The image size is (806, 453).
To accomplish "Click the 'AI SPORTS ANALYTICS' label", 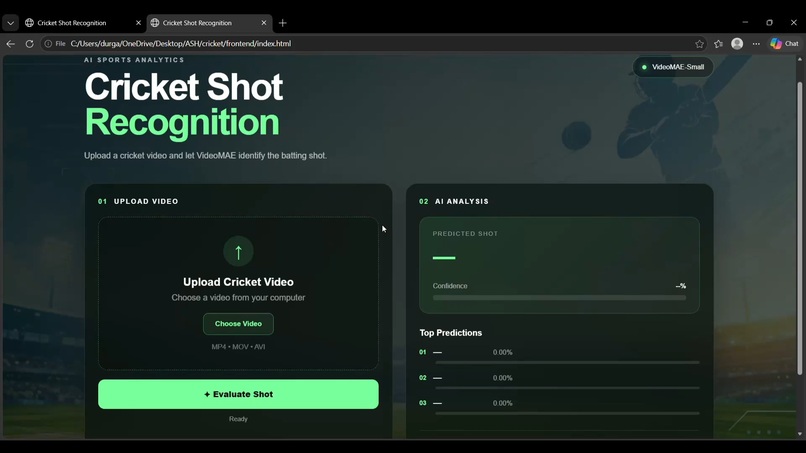I will 134,60.
